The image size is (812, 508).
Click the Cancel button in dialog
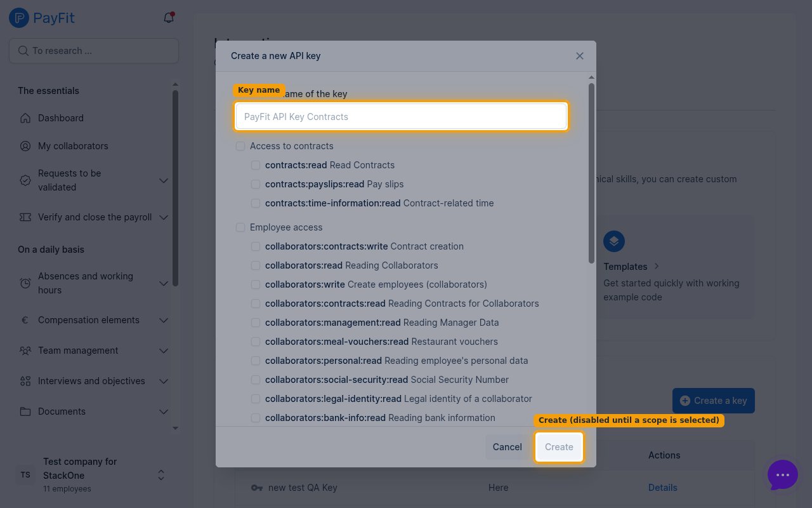pos(507,447)
